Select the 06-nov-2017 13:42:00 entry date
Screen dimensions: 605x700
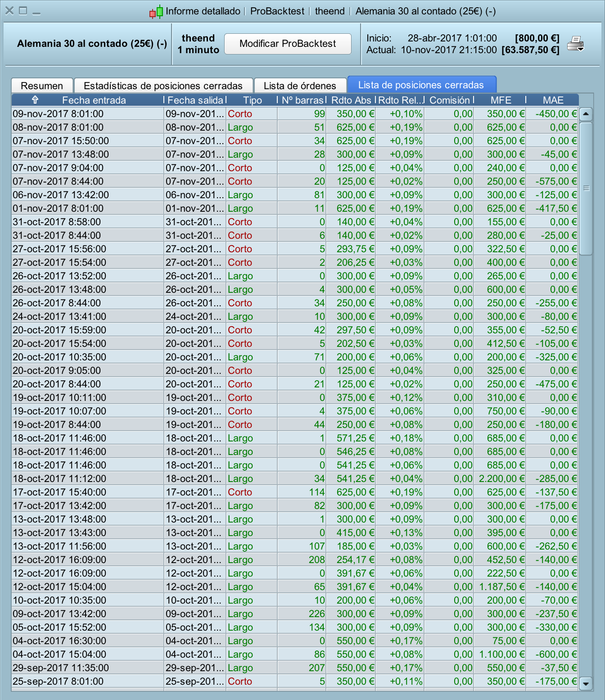61,195
